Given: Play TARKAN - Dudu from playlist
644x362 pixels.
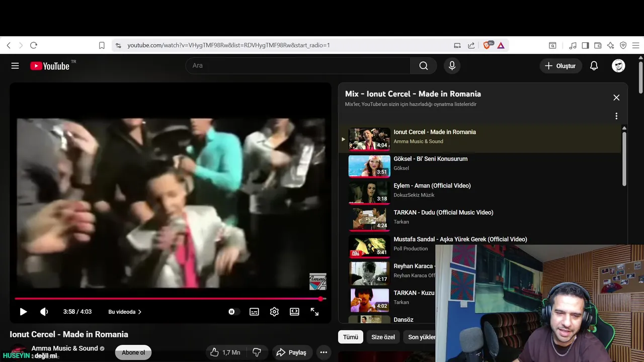Looking at the screenshot, I should (443, 213).
